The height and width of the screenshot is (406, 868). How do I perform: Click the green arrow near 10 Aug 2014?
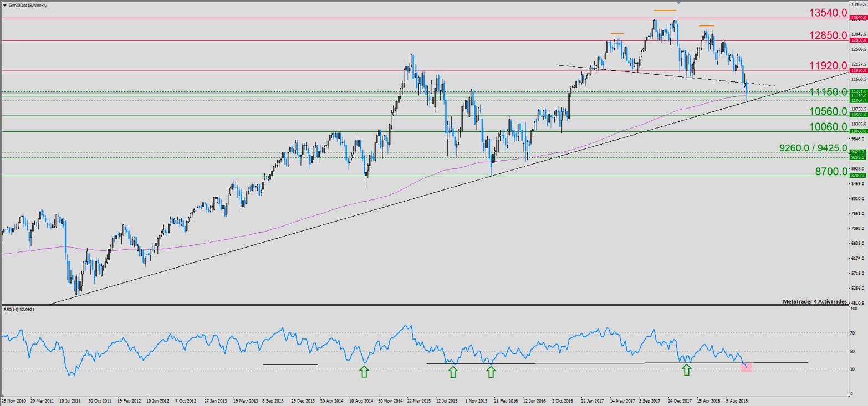tap(364, 372)
